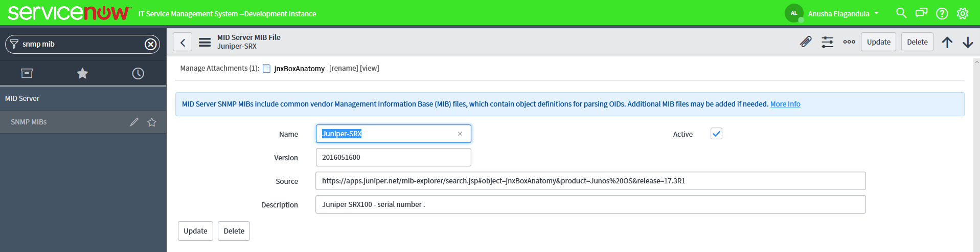The image size is (980, 252).
Task: Open global search magnifier icon
Action: coord(901,13)
